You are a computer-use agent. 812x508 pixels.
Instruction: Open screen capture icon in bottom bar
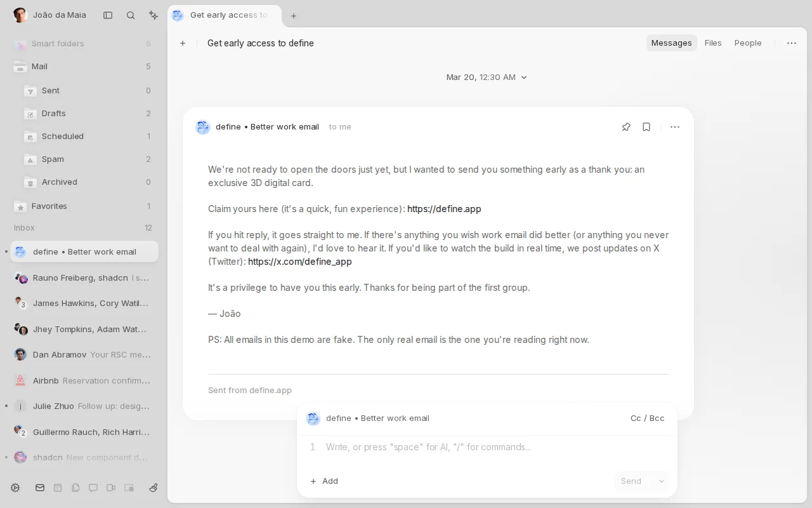pos(129,488)
